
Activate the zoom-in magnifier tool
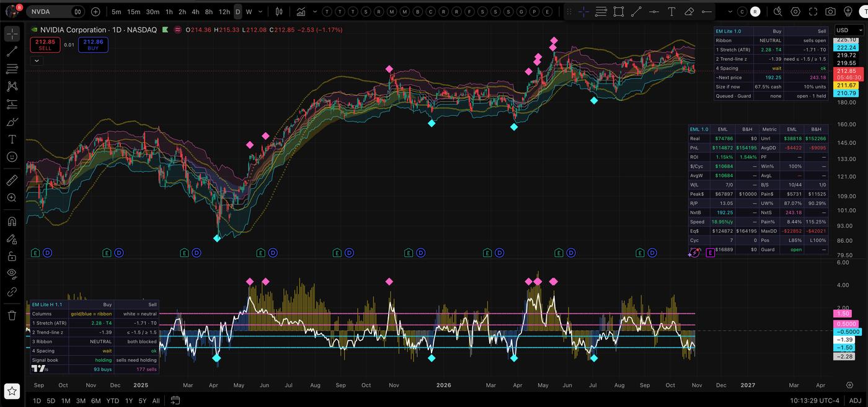[12, 198]
